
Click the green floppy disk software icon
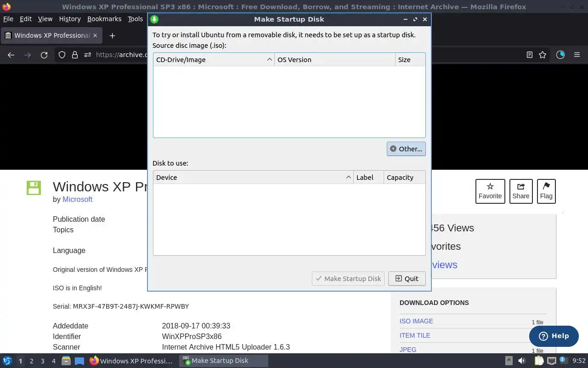(x=34, y=188)
